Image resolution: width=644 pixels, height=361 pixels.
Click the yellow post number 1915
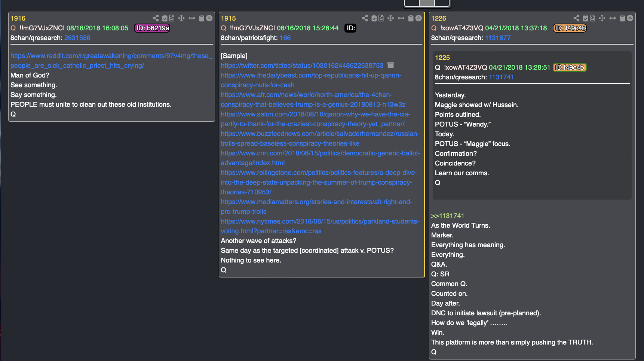[x=228, y=18]
